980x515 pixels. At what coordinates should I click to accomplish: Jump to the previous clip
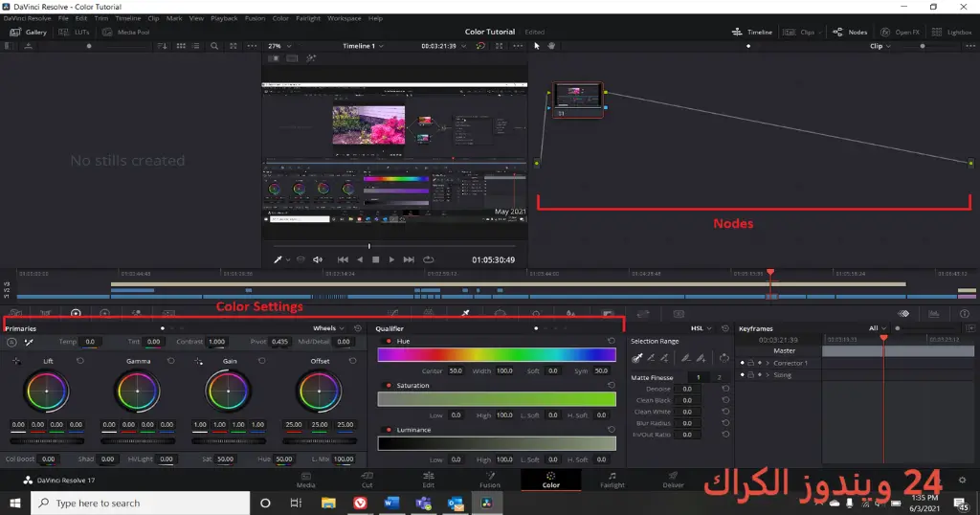pos(343,259)
